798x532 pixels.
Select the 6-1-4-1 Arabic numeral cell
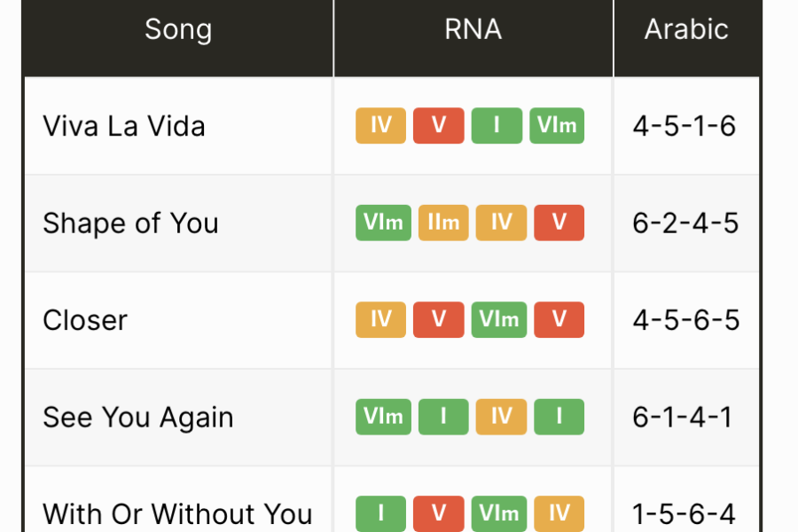click(x=683, y=418)
